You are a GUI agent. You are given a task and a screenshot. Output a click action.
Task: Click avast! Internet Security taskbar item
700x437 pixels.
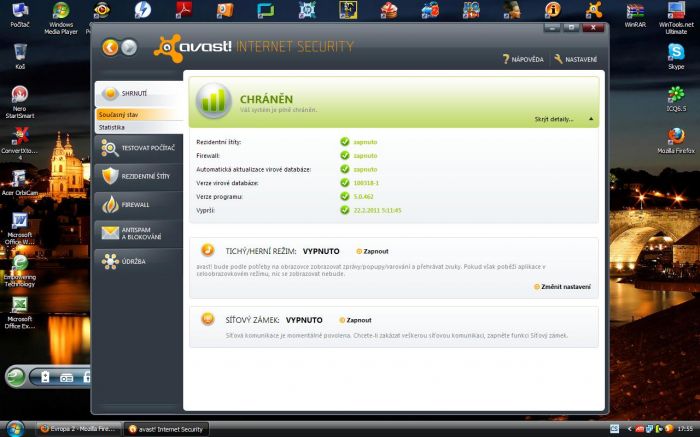pyautogui.click(x=166, y=429)
